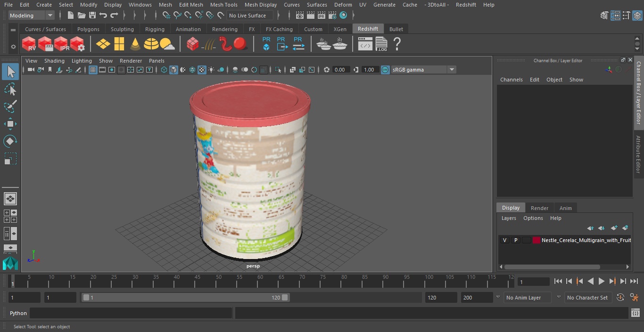This screenshot has height=332, width=644.
Task: Click the playback end time field 200
Action: (x=477, y=298)
